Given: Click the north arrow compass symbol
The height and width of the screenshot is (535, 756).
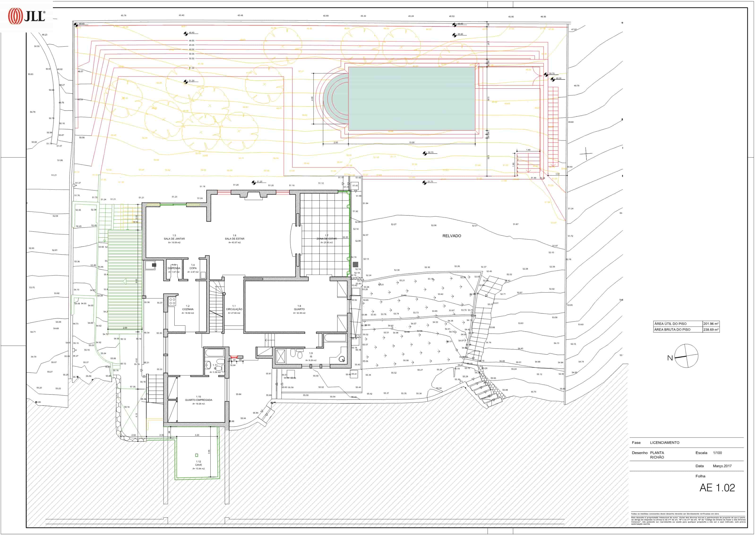Looking at the screenshot, I should [686, 356].
